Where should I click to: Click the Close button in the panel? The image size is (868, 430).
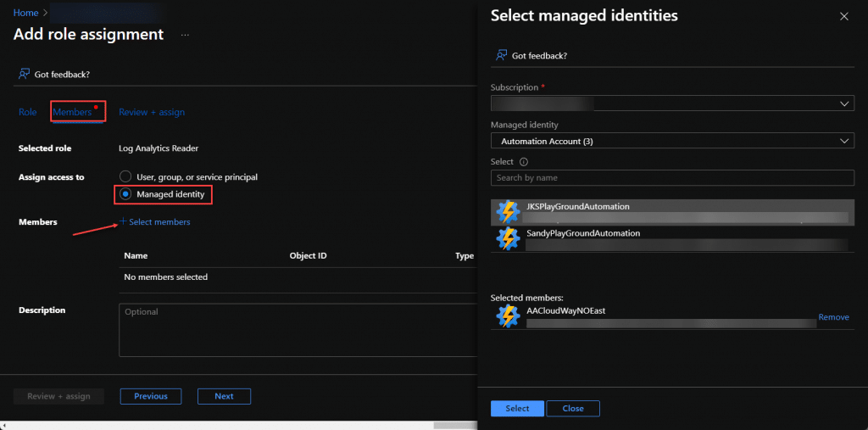pos(573,409)
